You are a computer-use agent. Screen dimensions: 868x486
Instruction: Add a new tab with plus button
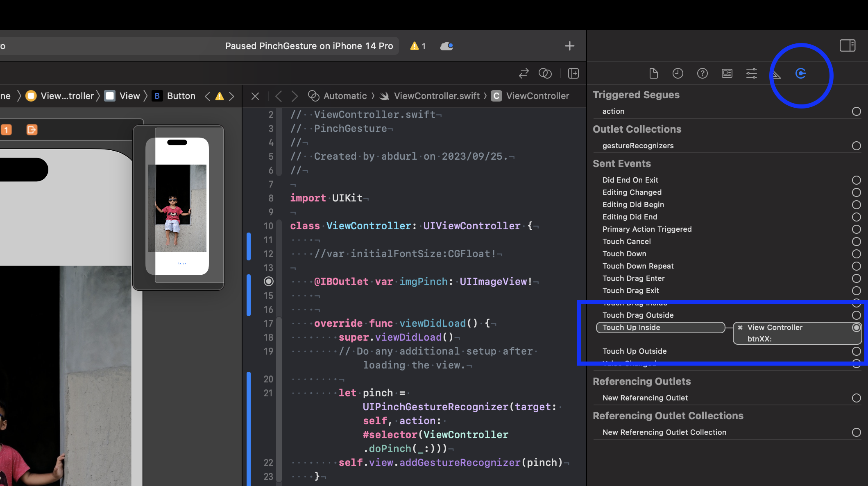click(x=569, y=46)
